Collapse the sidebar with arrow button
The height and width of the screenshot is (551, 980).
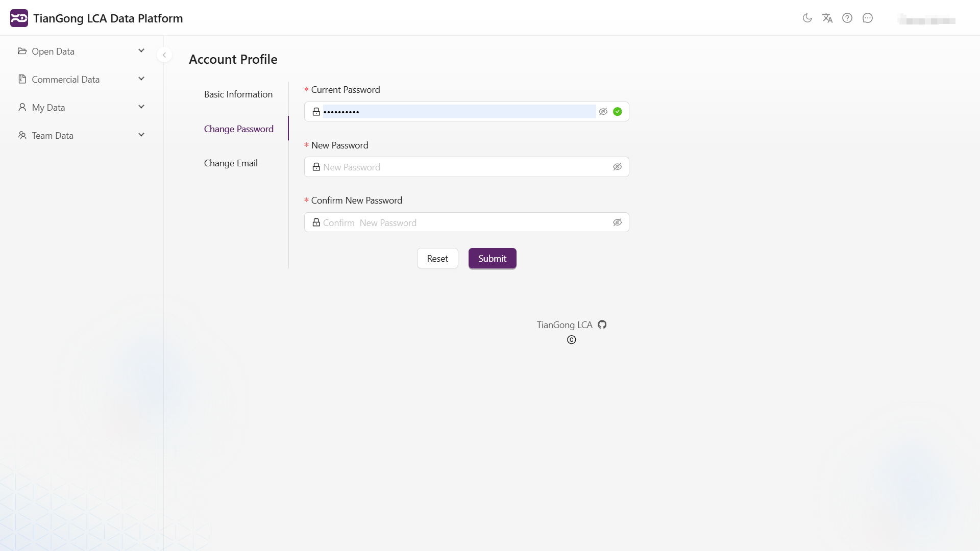coord(164,55)
